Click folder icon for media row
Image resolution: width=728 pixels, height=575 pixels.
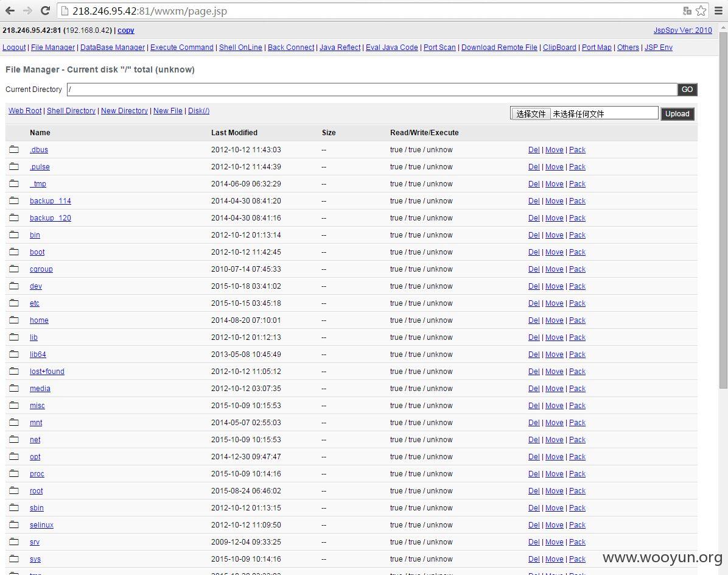(x=14, y=388)
